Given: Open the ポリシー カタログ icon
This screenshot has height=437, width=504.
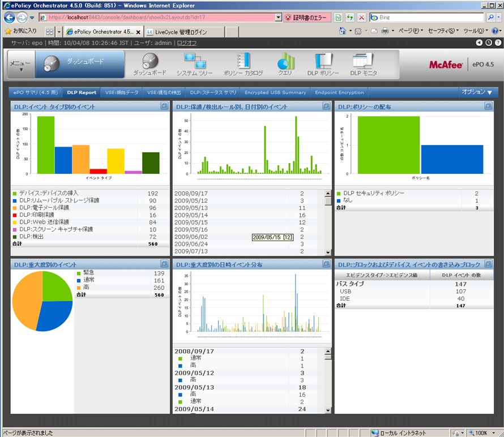Looking at the screenshot, I should 244,65.
